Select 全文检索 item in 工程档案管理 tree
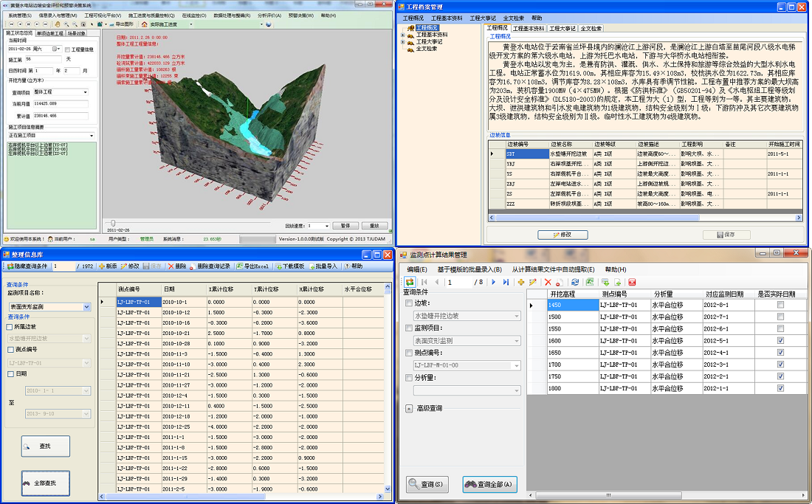 pos(427,49)
